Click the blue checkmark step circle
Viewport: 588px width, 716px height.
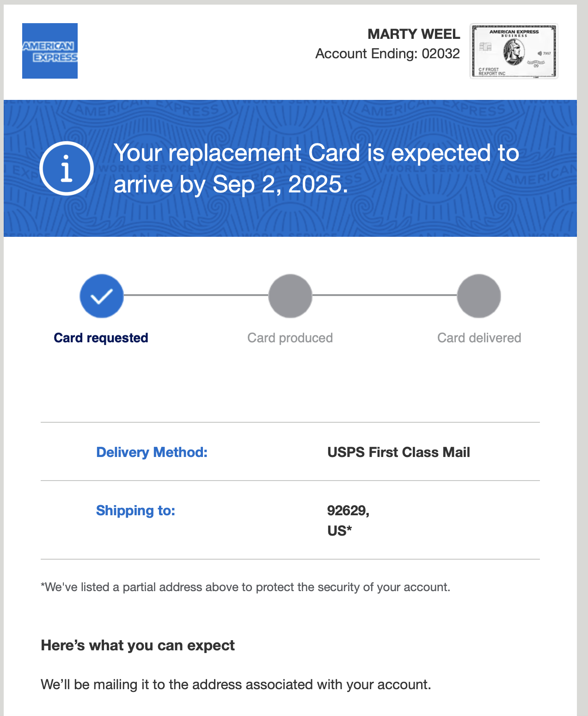click(x=102, y=296)
